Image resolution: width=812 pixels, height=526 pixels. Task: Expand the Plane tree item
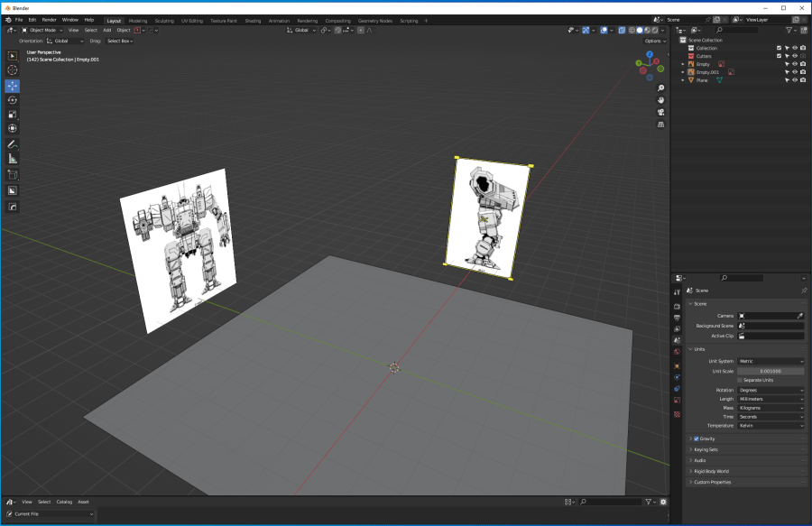683,80
